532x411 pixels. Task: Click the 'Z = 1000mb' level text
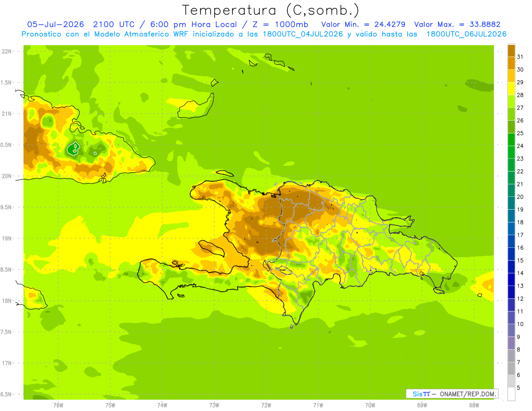point(281,24)
